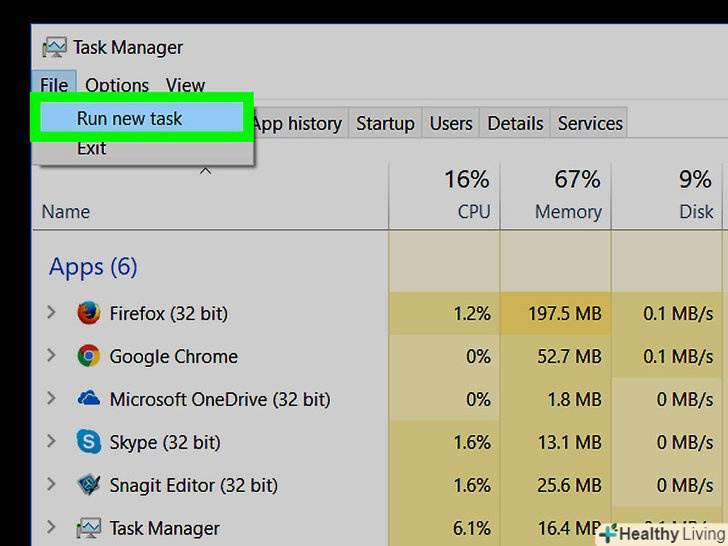728x546 pixels.
Task: Click the Google Chrome icon
Action: (x=89, y=356)
